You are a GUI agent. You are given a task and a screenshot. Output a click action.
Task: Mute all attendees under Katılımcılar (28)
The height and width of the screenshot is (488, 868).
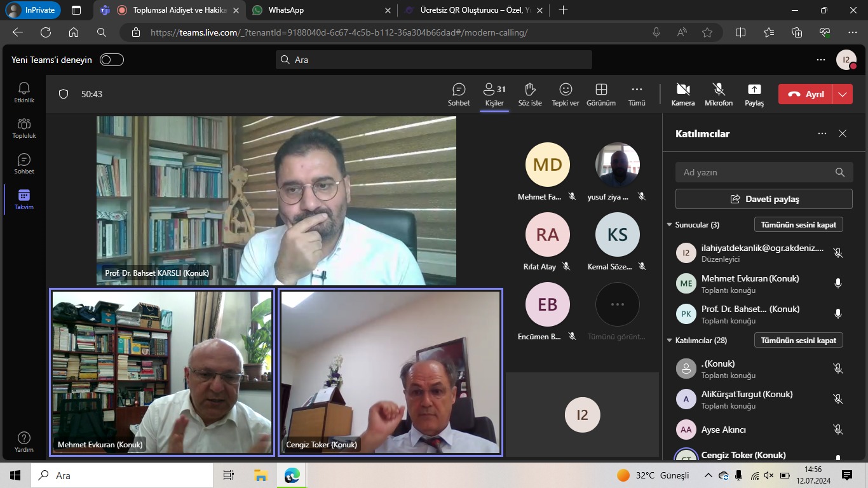pyautogui.click(x=799, y=340)
